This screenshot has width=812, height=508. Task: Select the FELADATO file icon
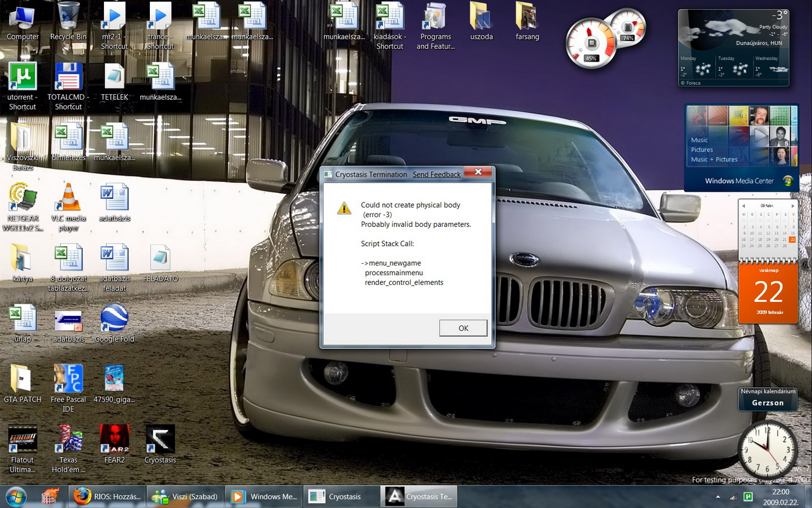pyautogui.click(x=160, y=264)
